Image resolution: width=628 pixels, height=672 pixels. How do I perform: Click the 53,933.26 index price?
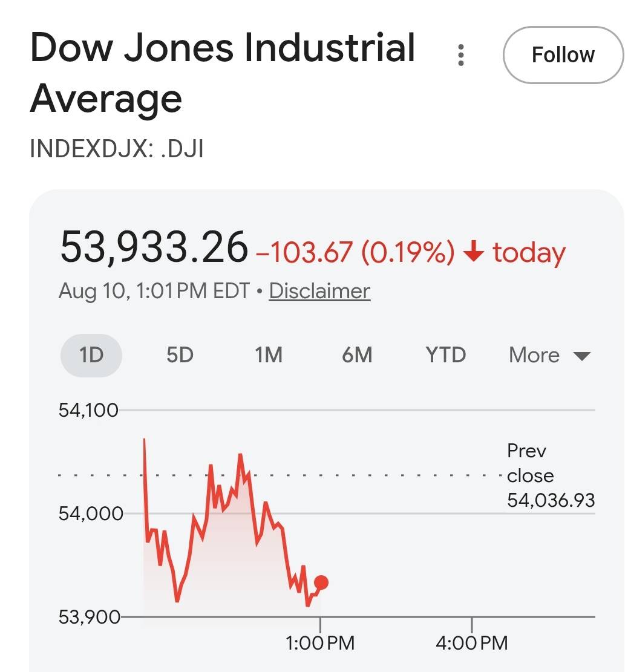point(154,247)
